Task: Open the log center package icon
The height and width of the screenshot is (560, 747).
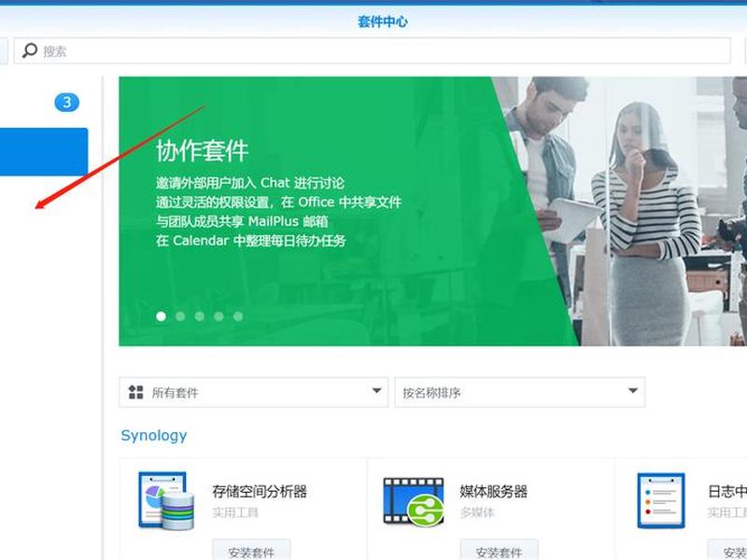Action: [661, 500]
